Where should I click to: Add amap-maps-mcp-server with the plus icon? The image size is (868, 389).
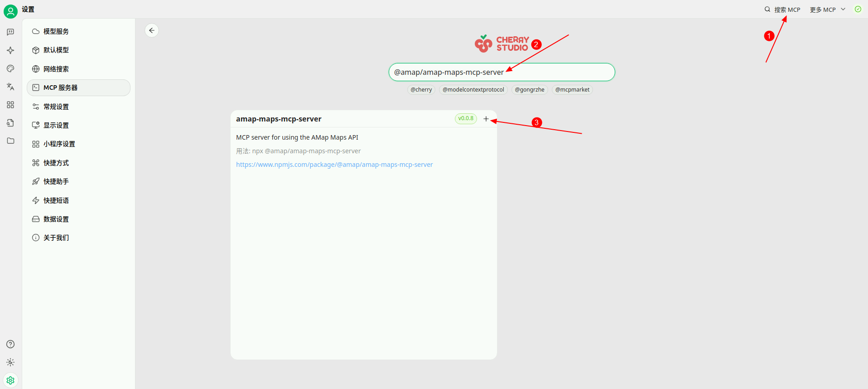(x=486, y=119)
